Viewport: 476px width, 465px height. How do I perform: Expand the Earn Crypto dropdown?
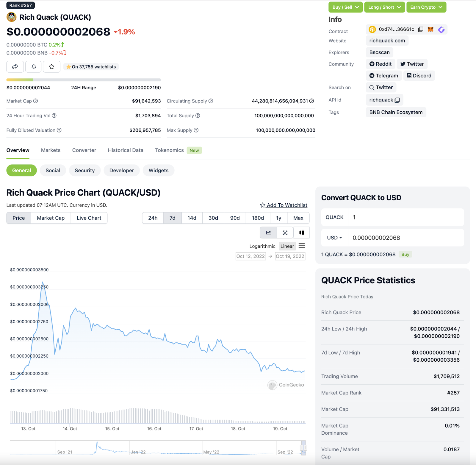click(426, 7)
